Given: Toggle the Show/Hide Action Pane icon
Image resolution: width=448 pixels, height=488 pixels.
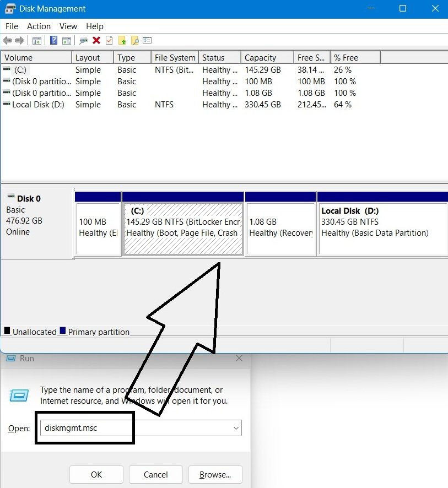Looking at the screenshot, I should tap(67, 41).
